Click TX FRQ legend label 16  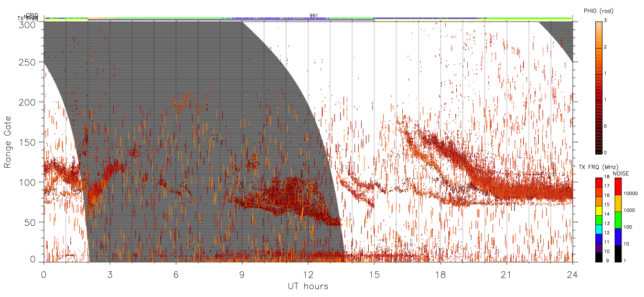(x=607, y=195)
